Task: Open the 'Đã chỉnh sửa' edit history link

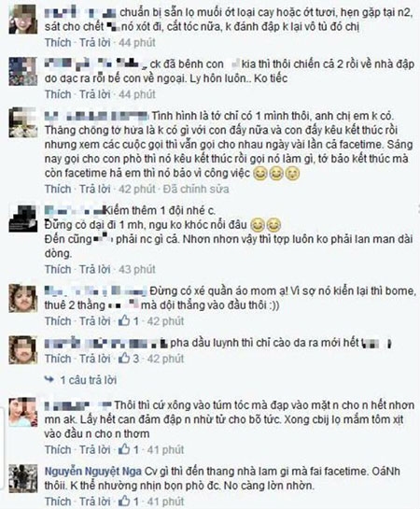Action: [x=196, y=189]
